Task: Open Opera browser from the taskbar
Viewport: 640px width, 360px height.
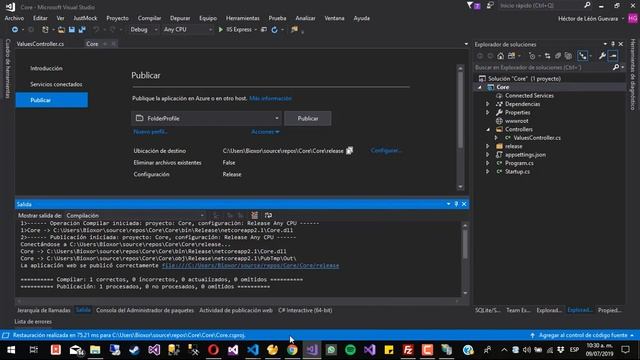Action: click(213, 350)
